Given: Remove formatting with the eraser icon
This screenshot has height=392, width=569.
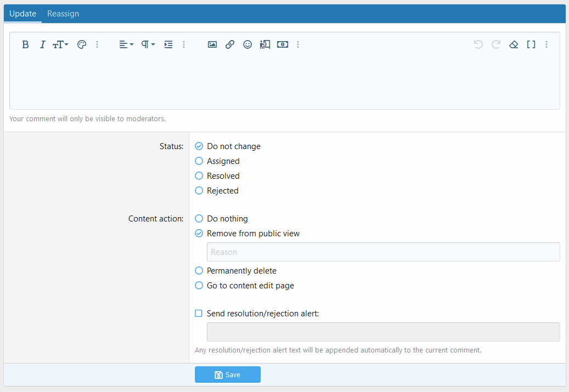Looking at the screenshot, I should tap(514, 44).
